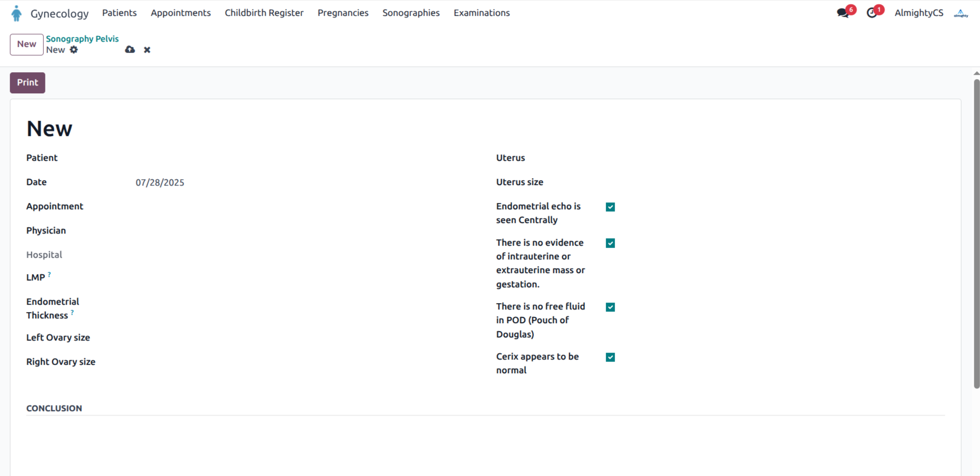This screenshot has height=476, width=980.
Task: Discard changes with the X icon
Action: pos(147,50)
